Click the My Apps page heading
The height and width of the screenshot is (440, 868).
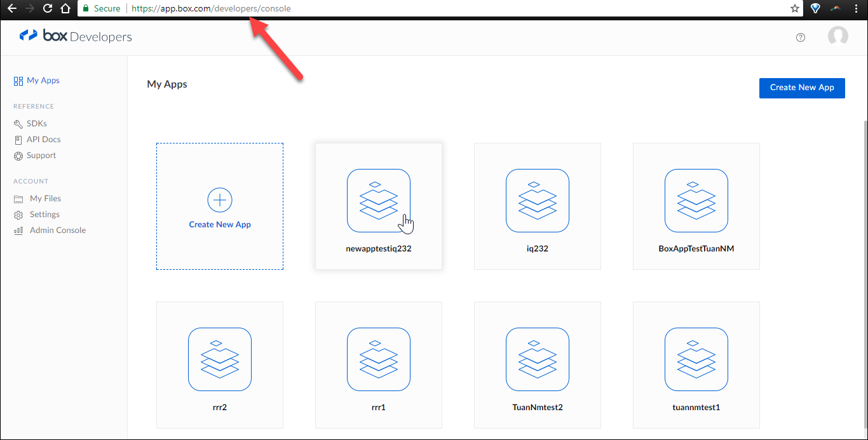pos(167,84)
